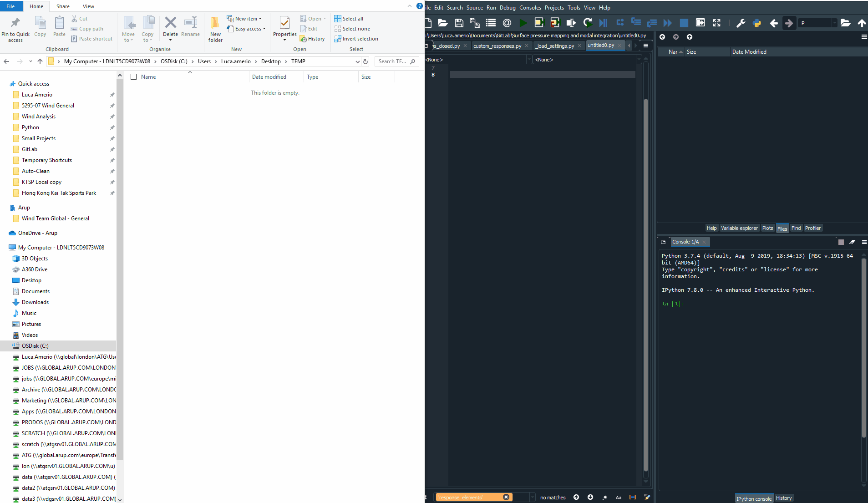Click find next arrow in search bar
Viewport: 868px width, 503px height.
590,497
